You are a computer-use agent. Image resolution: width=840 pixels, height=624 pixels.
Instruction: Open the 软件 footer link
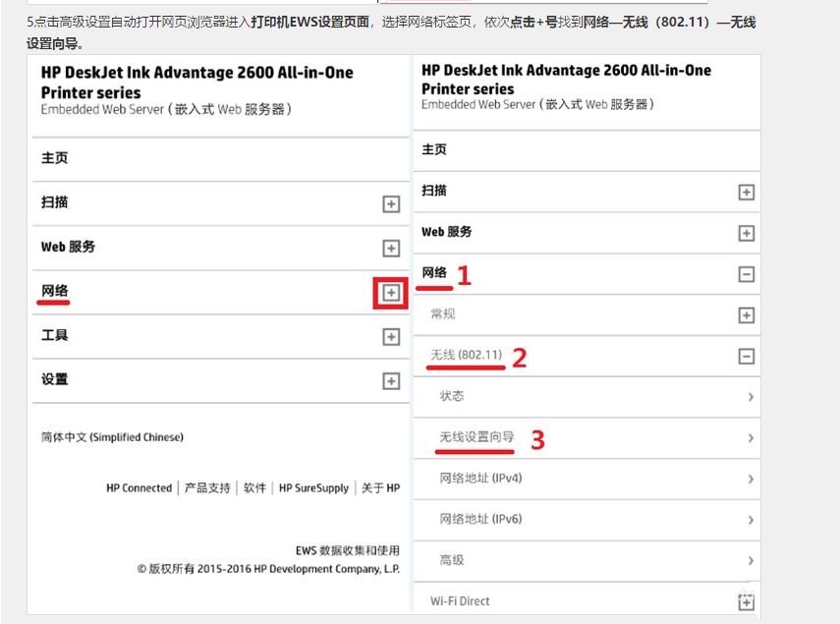click(254, 488)
